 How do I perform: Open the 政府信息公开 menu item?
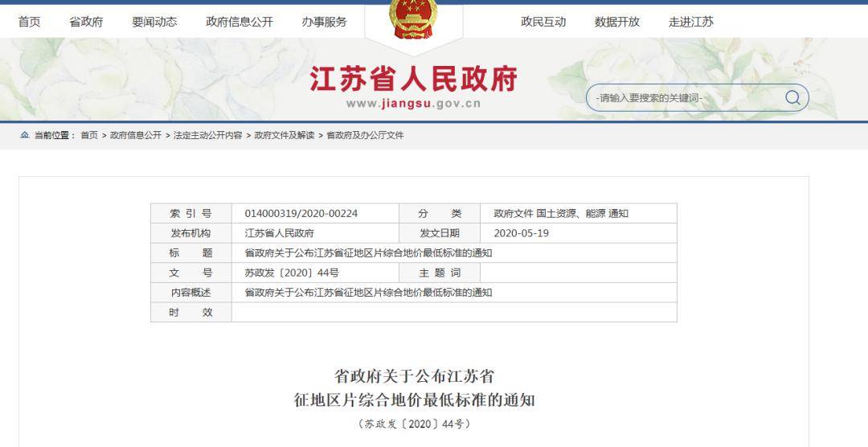click(x=240, y=23)
